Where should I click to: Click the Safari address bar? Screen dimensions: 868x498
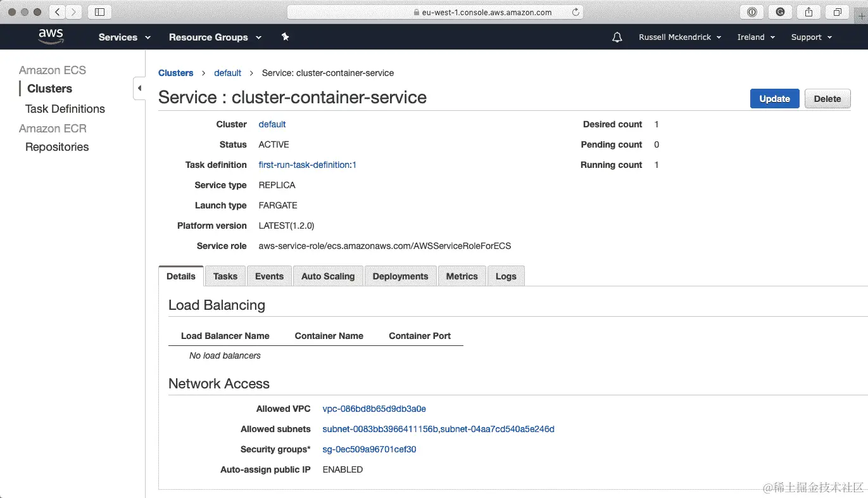435,12
